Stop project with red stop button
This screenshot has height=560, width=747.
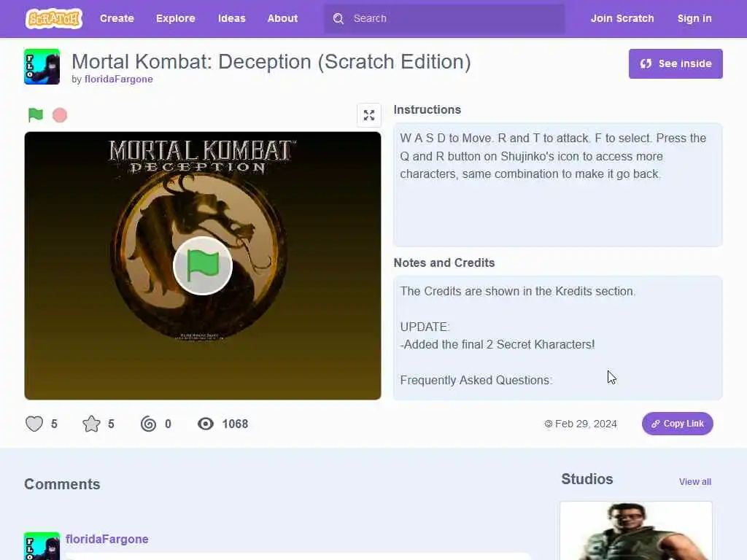click(x=60, y=115)
